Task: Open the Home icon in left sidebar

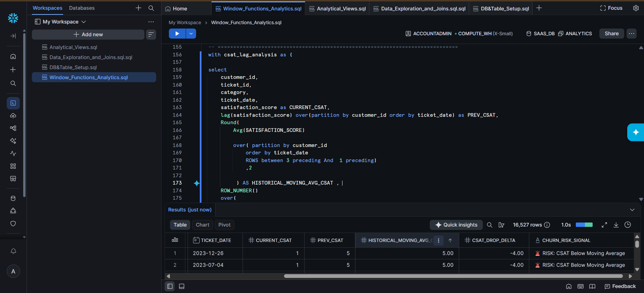Action: [x=13, y=56]
